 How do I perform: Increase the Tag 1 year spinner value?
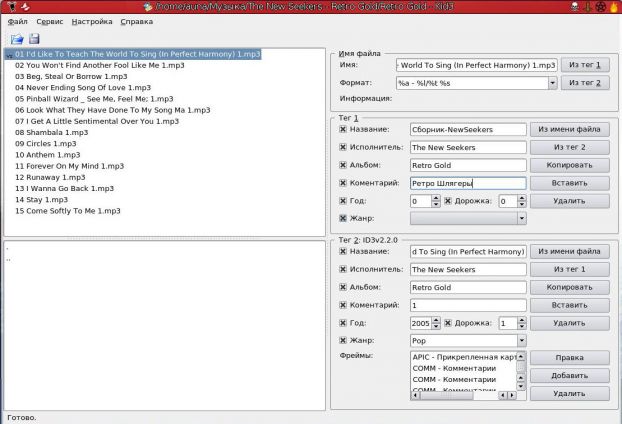tap(436, 198)
